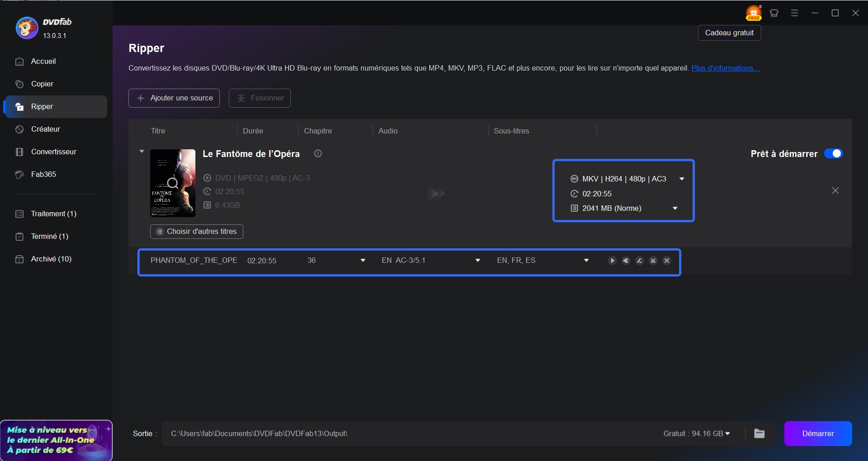Click the output path C:\Users\fab\Documents field
Image resolution: width=868 pixels, height=461 pixels.
click(x=259, y=433)
